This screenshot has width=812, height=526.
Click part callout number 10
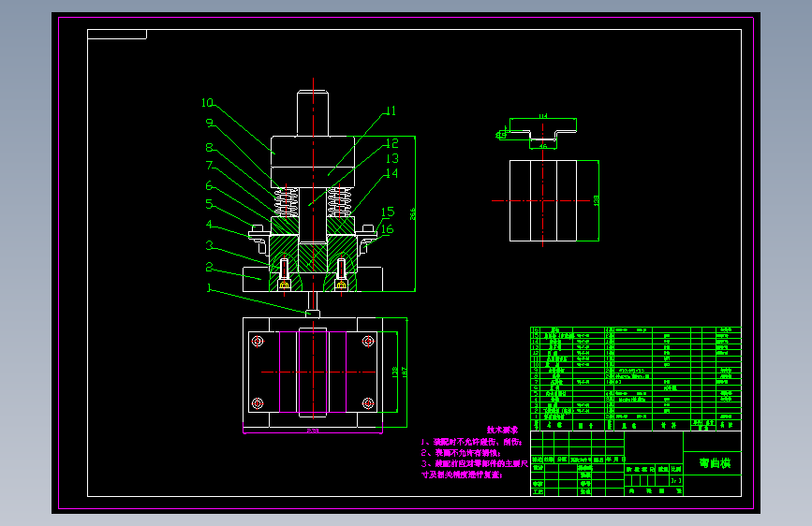207,103
